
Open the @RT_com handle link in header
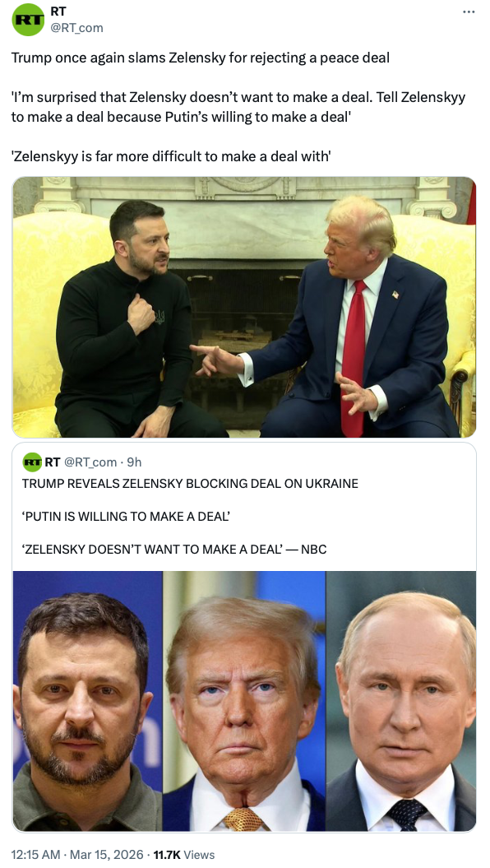pyautogui.click(x=76, y=27)
